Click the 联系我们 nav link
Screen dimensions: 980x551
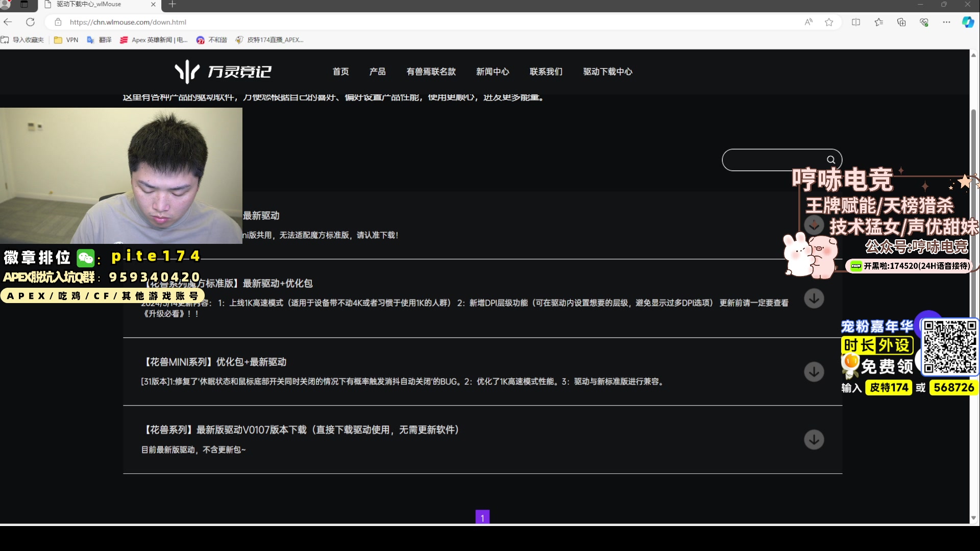[546, 71]
